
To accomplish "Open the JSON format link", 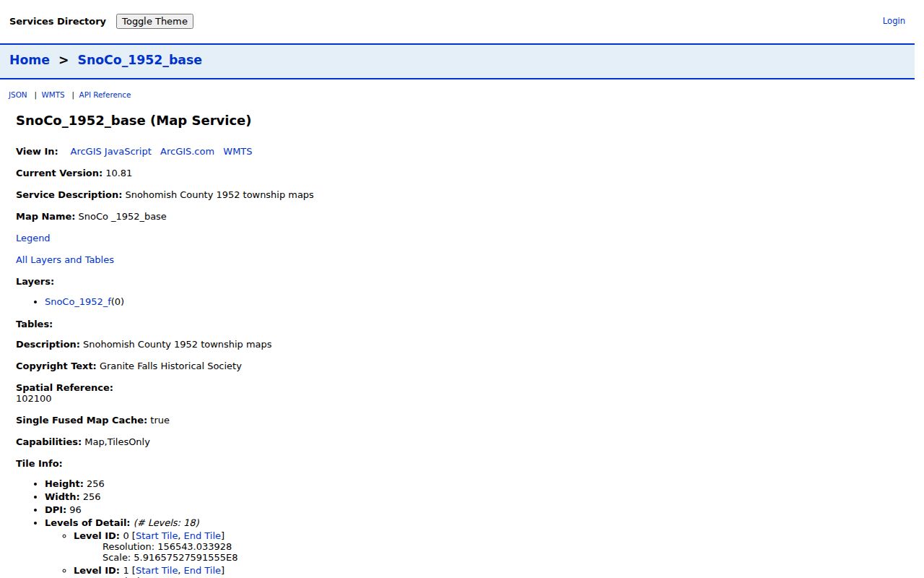I will pos(18,95).
